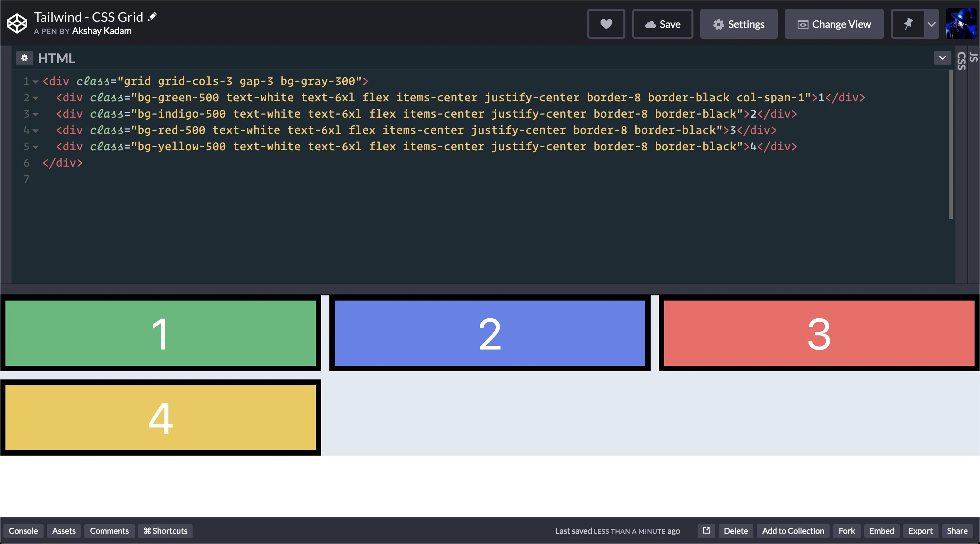This screenshot has height=544, width=980.
Task: Click the HTML editor vertical scrollbar
Action: 951,144
